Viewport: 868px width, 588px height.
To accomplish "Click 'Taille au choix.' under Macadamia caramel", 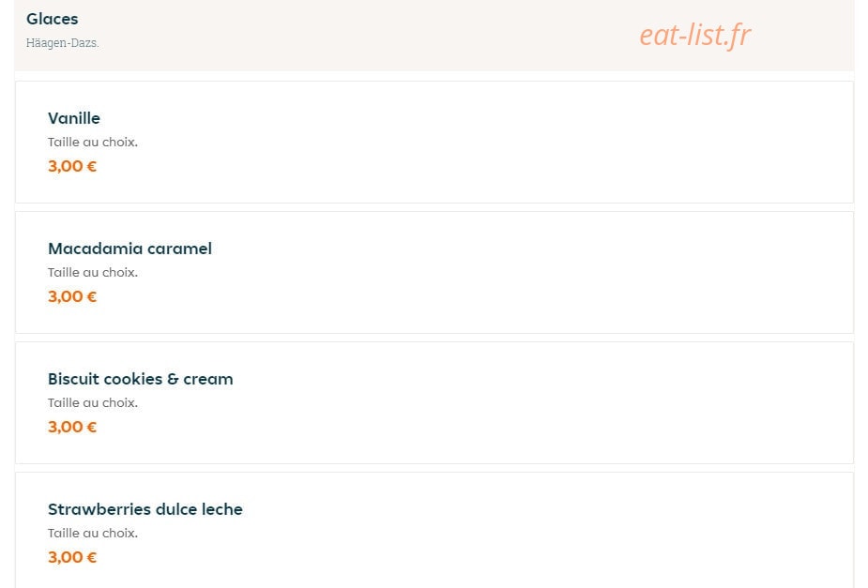I will pyautogui.click(x=93, y=273).
